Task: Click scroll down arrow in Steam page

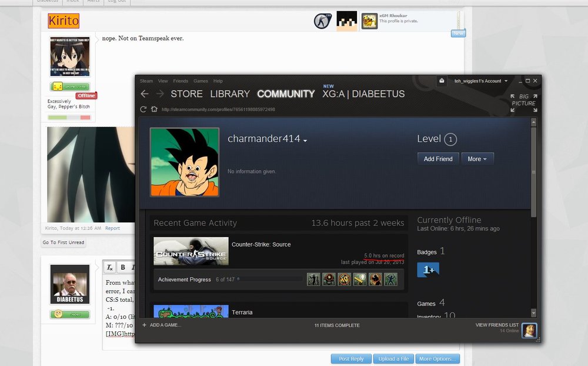Action: click(534, 312)
